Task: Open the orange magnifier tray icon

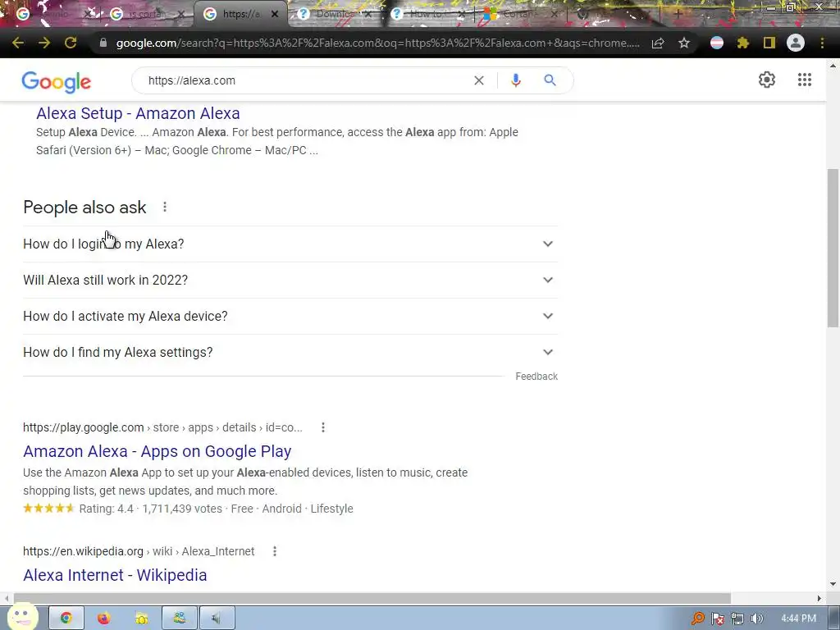Action: point(697,619)
